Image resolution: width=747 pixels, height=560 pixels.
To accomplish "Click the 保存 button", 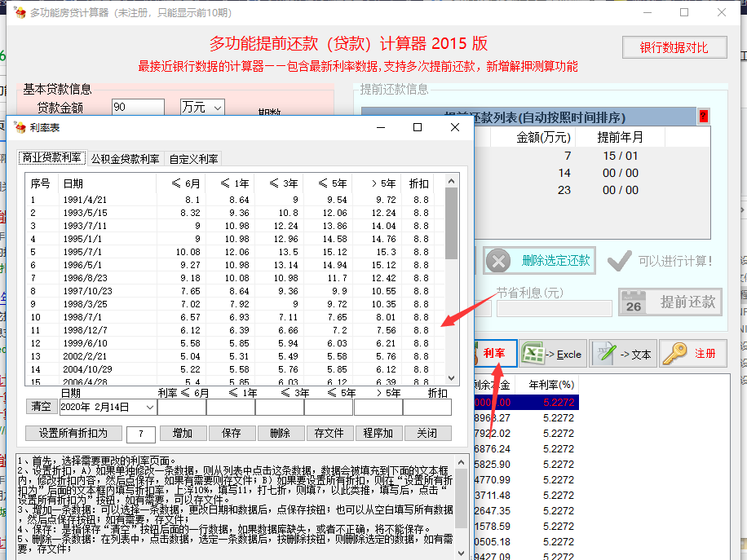I will pyautogui.click(x=232, y=433).
